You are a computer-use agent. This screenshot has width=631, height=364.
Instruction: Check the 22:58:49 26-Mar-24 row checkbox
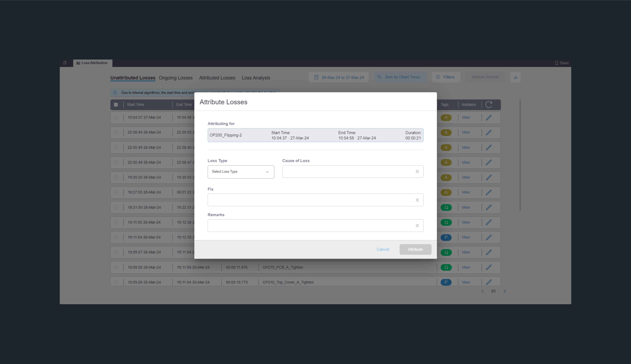pos(116,132)
